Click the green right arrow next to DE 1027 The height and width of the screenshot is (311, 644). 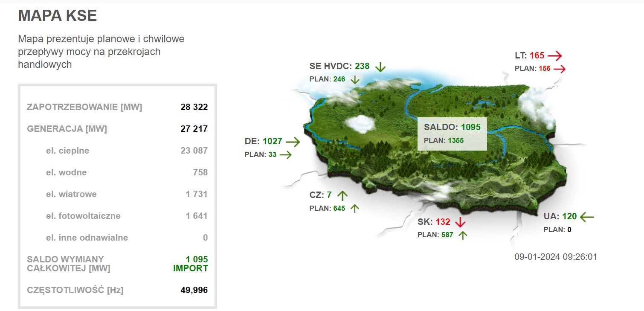tap(293, 142)
